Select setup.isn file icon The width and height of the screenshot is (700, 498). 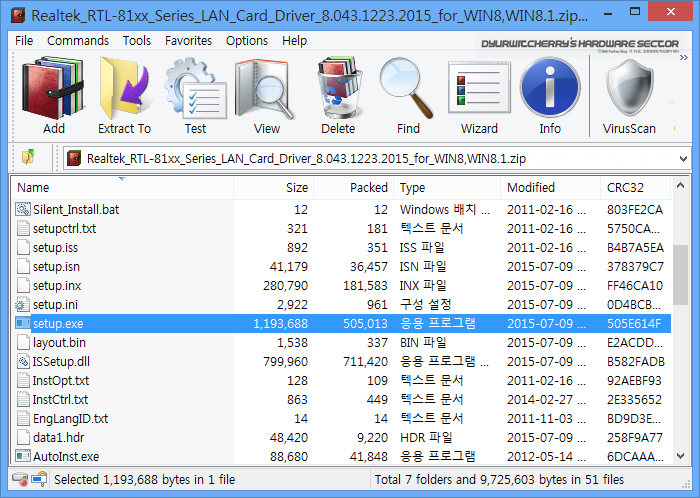pyautogui.click(x=23, y=266)
